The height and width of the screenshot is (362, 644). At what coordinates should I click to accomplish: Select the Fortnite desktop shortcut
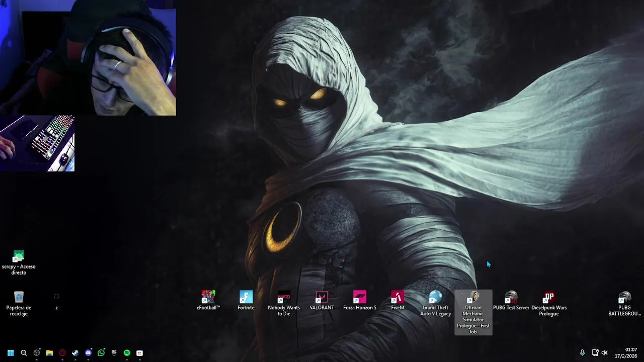coord(246,300)
